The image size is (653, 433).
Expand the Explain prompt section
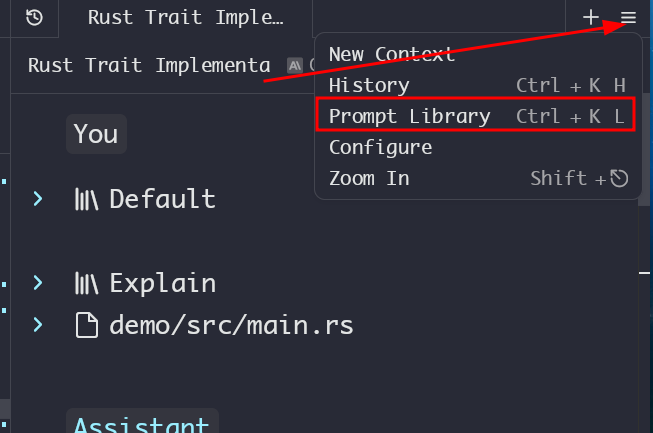(x=38, y=283)
